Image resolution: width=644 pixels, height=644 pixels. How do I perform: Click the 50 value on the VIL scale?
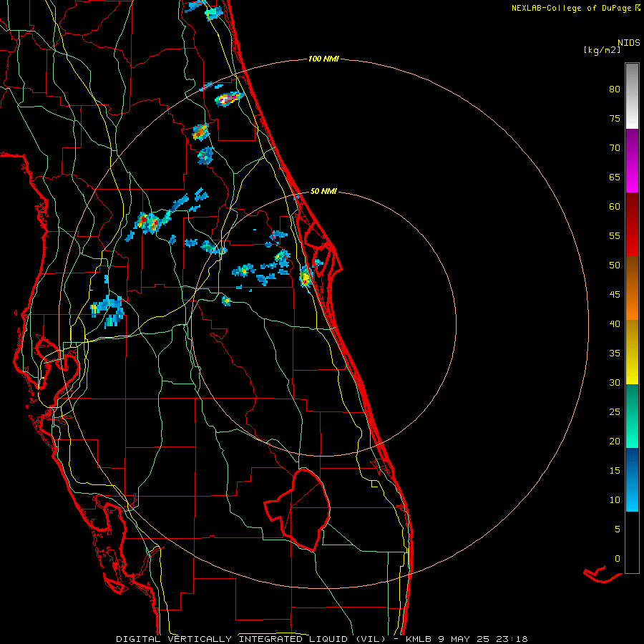point(615,265)
